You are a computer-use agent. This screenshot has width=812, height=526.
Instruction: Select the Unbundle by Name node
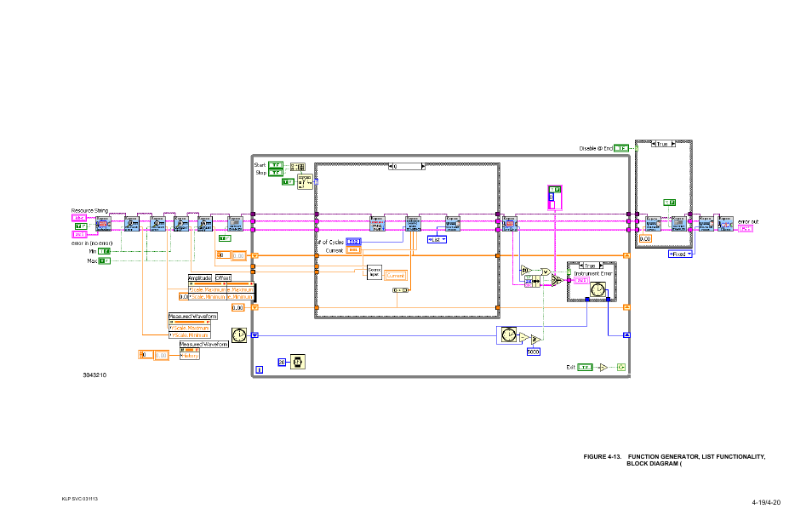pos(532,282)
